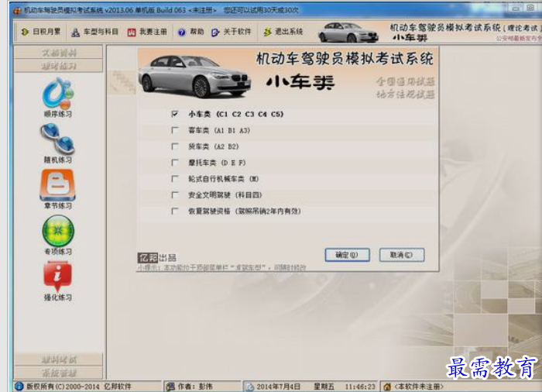The image size is (542, 392).
Task: Click the 本软件未注册 status bar text
Action: tap(419, 387)
